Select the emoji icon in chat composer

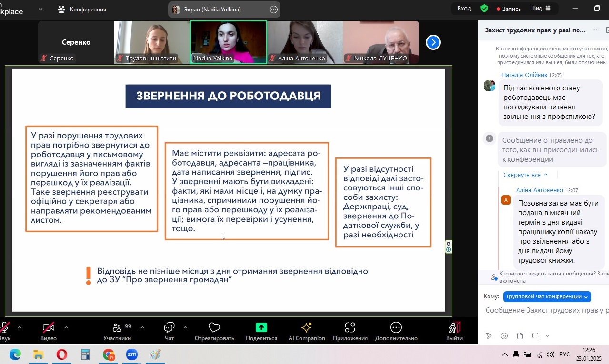click(504, 336)
